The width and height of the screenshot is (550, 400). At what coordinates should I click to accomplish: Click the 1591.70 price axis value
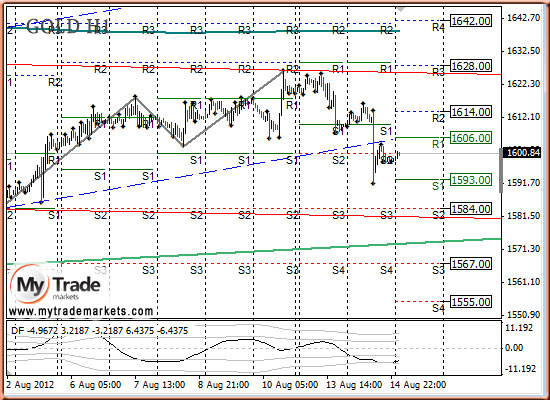click(523, 183)
